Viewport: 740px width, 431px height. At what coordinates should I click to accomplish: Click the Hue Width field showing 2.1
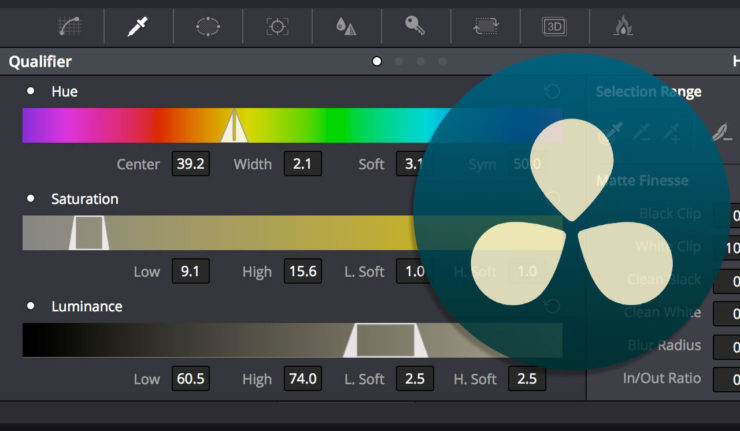pos(303,164)
